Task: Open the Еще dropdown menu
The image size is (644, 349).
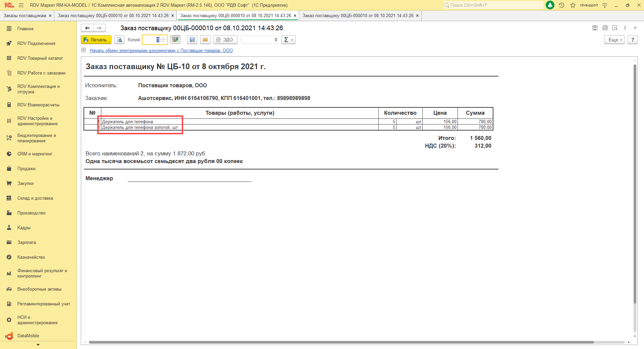Action: (x=614, y=40)
